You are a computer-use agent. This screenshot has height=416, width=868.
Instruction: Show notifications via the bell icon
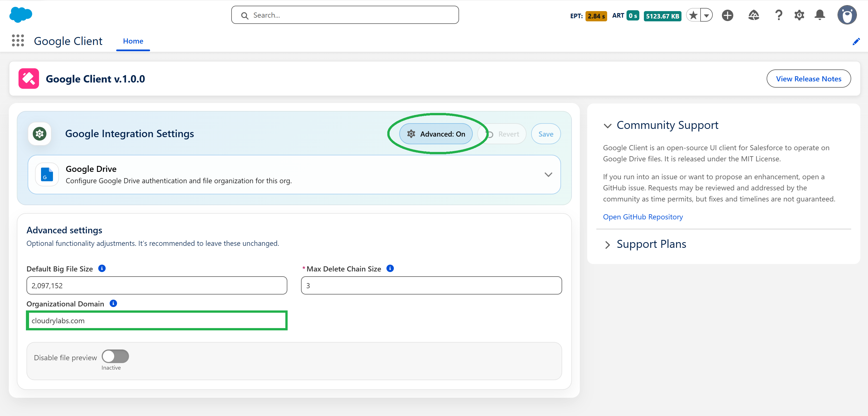(820, 15)
